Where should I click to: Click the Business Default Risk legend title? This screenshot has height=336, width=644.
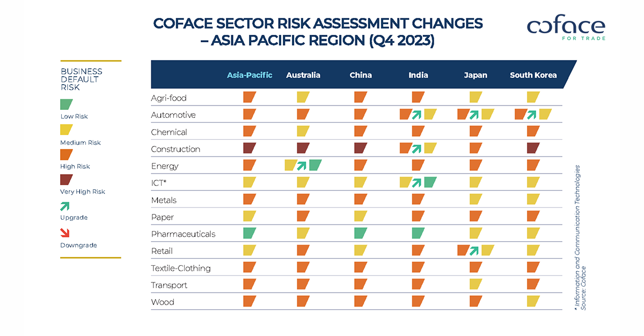click(x=82, y=79)
